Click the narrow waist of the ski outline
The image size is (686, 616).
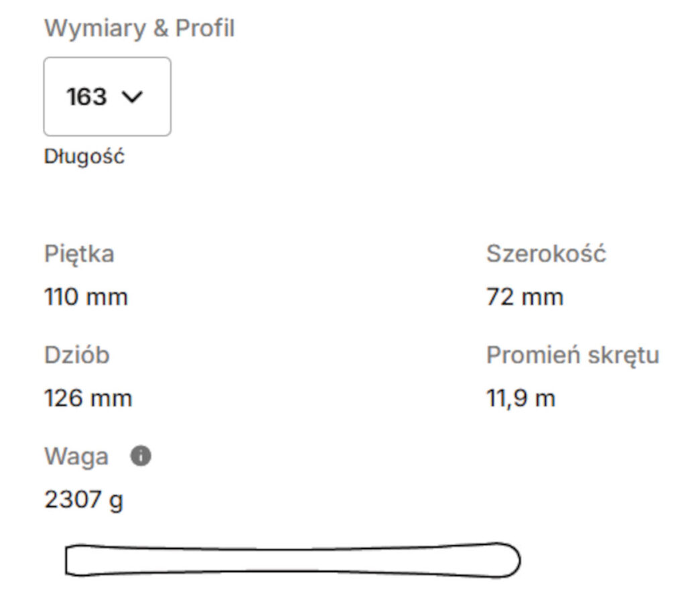(288, 561)
